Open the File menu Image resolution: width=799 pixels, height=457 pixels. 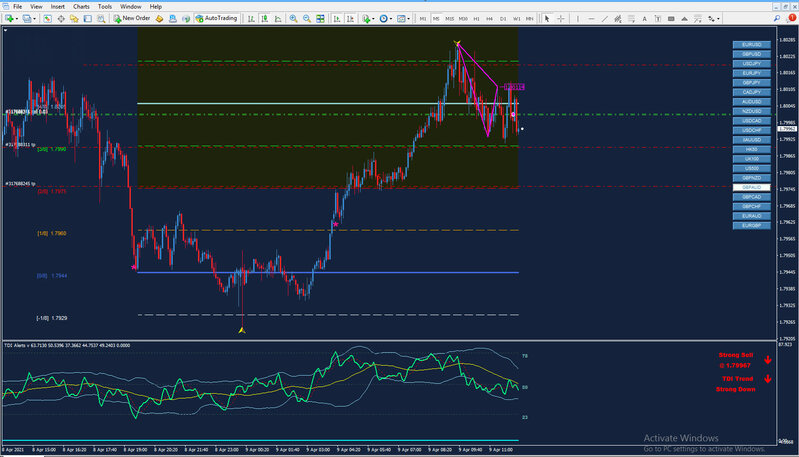17,7
